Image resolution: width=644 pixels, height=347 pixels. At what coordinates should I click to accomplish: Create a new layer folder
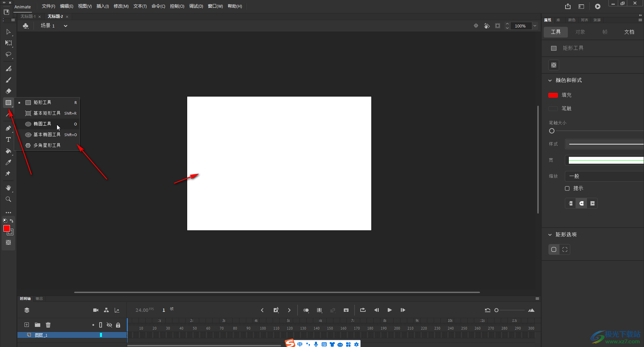(x=38, y=325)
